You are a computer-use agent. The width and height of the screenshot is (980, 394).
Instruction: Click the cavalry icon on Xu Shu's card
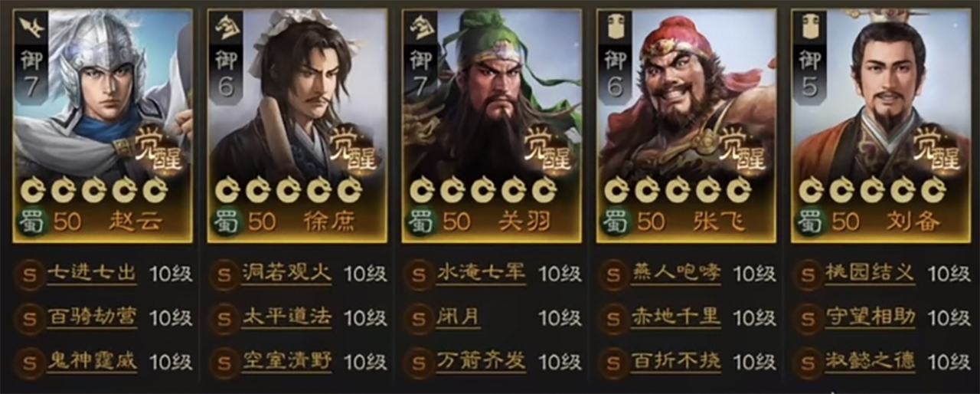click(226, 28)
